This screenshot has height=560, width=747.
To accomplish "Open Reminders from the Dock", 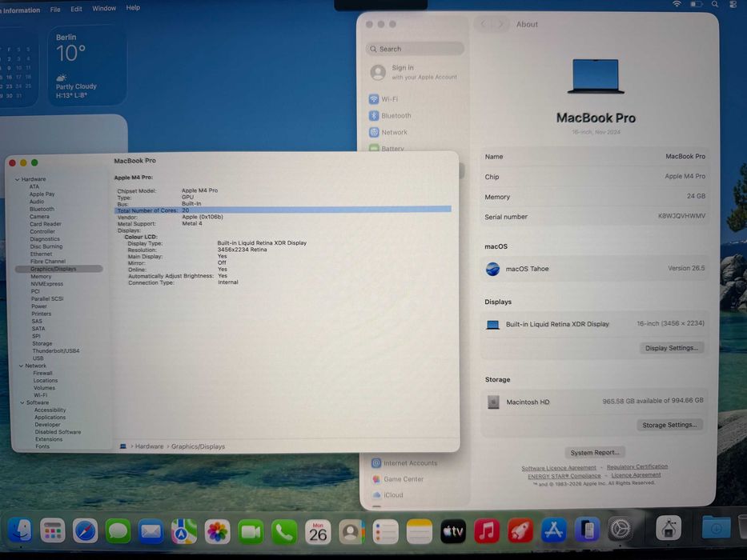I will tap(385, 531).
